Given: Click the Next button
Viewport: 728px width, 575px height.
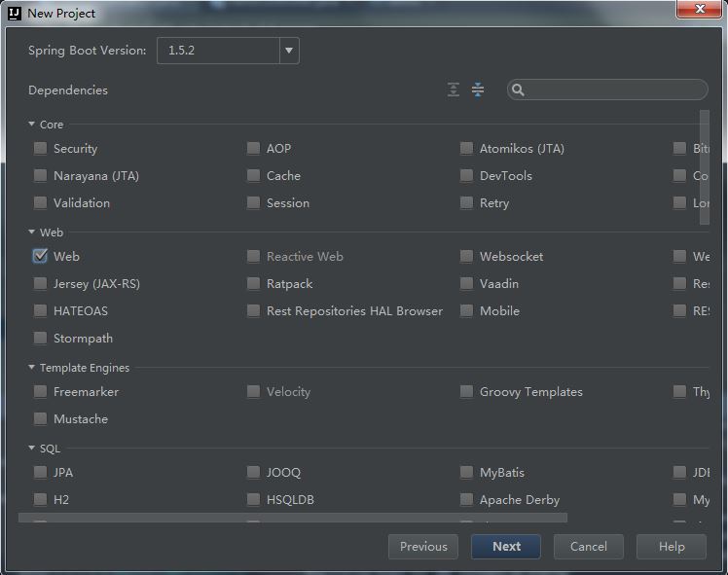Looking at the screenshot, I should tap(506, 546).
